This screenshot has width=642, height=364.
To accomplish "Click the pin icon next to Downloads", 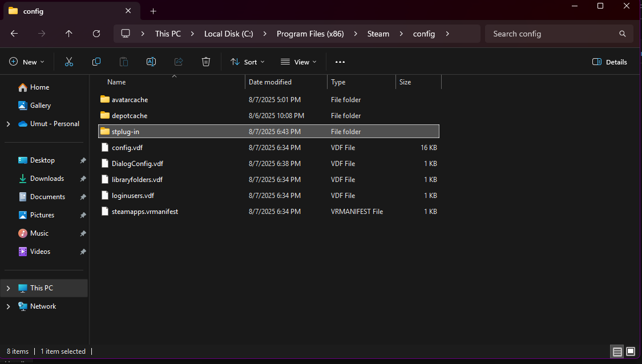I will tap(83, 179).
